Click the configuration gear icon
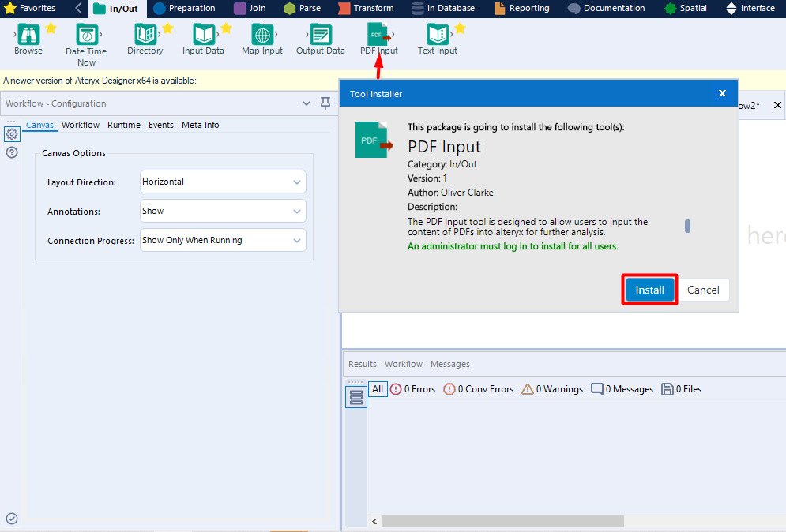 [x=12, y=134]
